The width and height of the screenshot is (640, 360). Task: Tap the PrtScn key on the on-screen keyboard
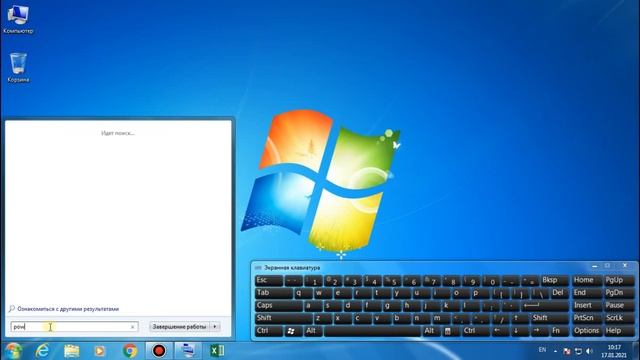pyautogui.click(x=587, y=318)
